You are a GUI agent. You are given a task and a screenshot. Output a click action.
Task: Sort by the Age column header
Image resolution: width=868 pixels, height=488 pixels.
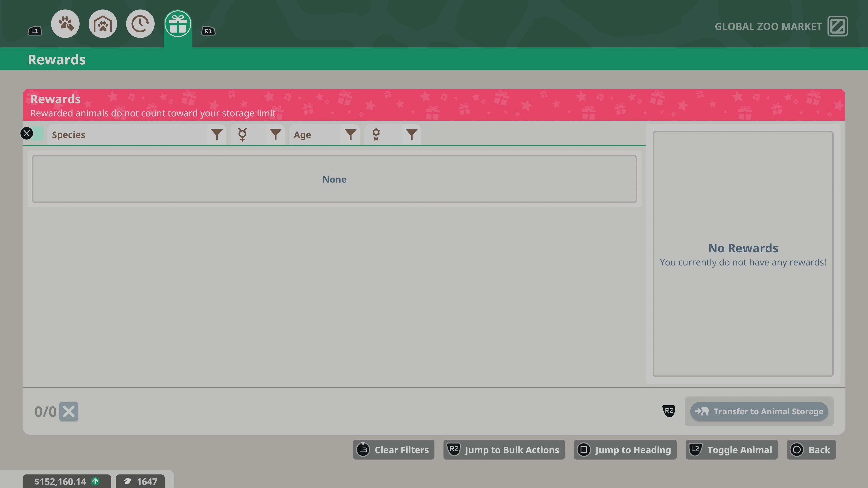click(x=315, y=135)
